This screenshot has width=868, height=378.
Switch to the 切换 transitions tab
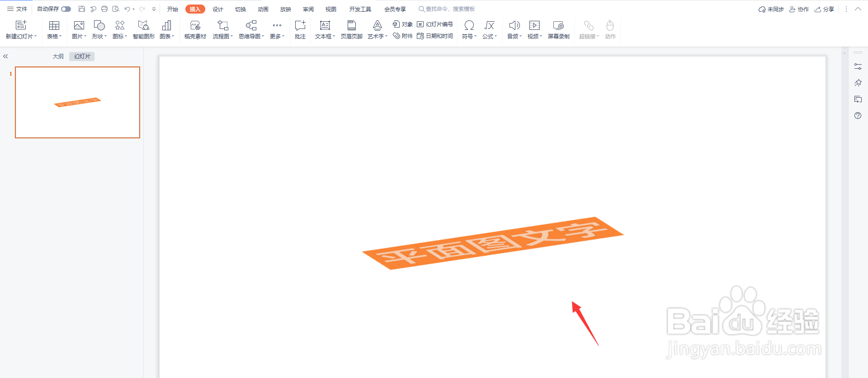(x=241, y=9)
